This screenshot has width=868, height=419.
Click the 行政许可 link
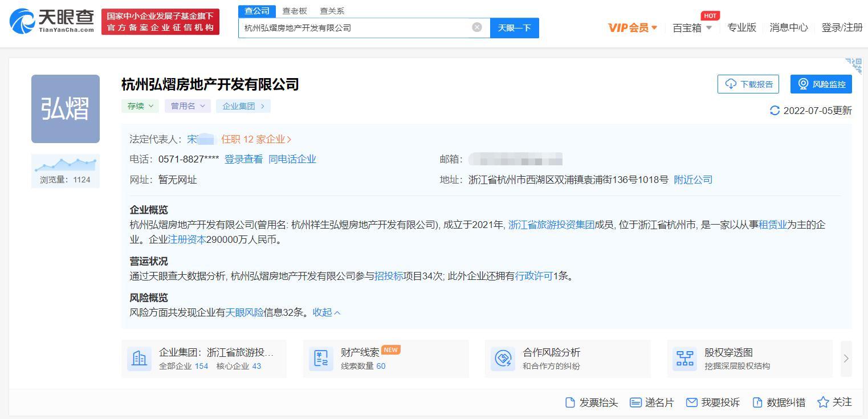pos(534,276)
